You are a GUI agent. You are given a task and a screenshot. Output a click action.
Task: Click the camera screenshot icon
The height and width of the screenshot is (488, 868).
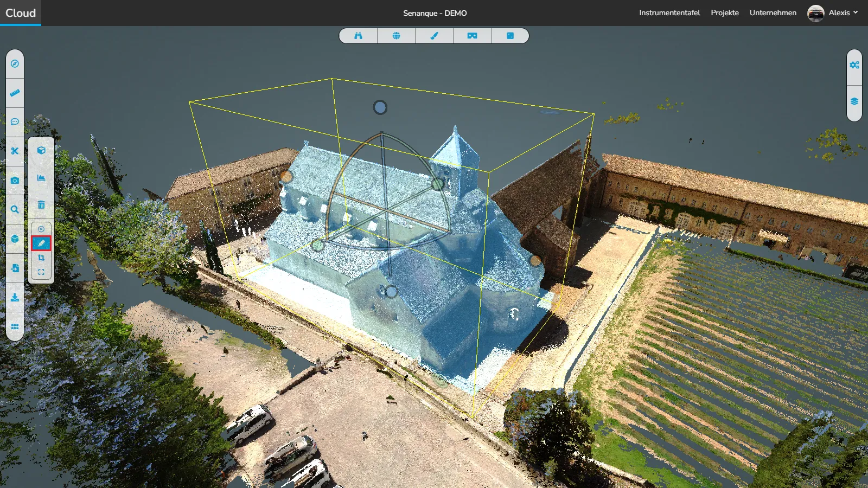pos(15,180)
